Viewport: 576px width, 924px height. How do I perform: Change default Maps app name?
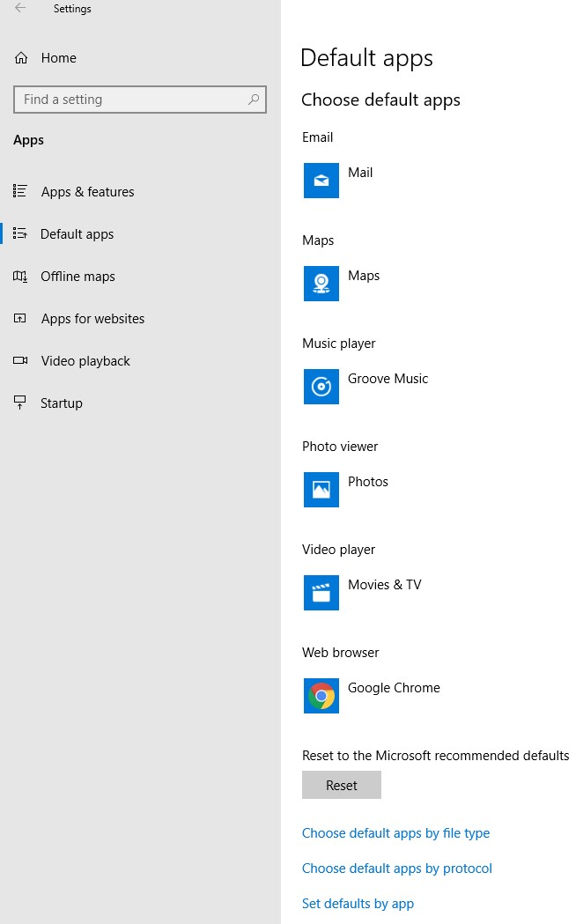pyautogui.click(x=364, y=276)
